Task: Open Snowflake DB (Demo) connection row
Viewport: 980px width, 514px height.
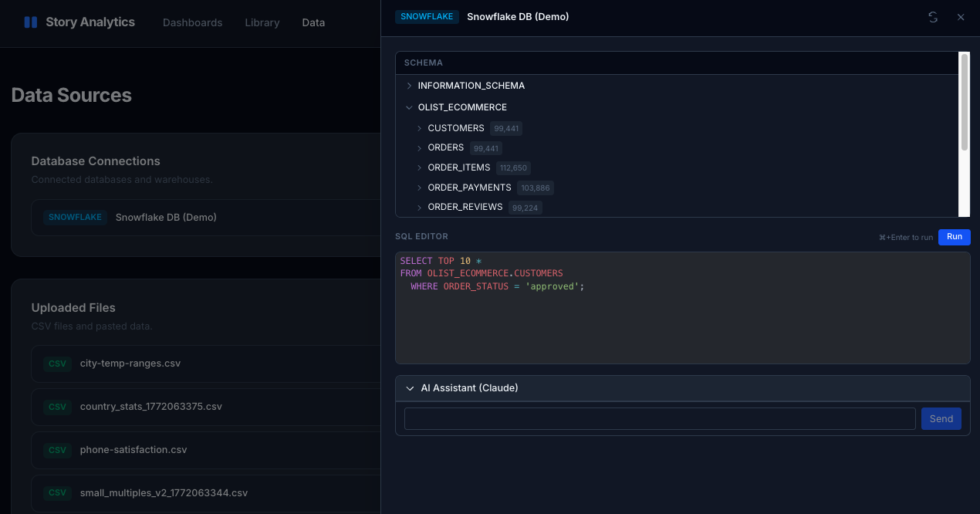Action: [x=206, y=218]
